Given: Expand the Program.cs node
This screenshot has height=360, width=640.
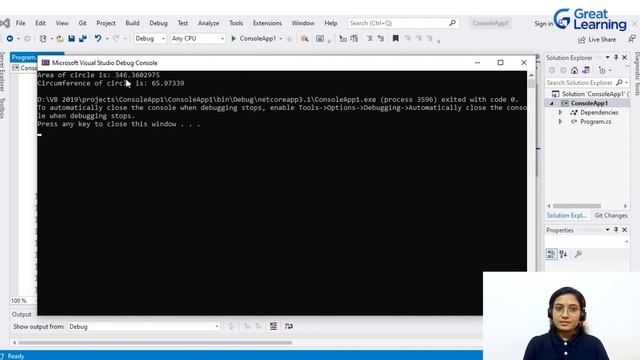Looking at the screenshot, I should pyautogui.click(x=560, y=122).
